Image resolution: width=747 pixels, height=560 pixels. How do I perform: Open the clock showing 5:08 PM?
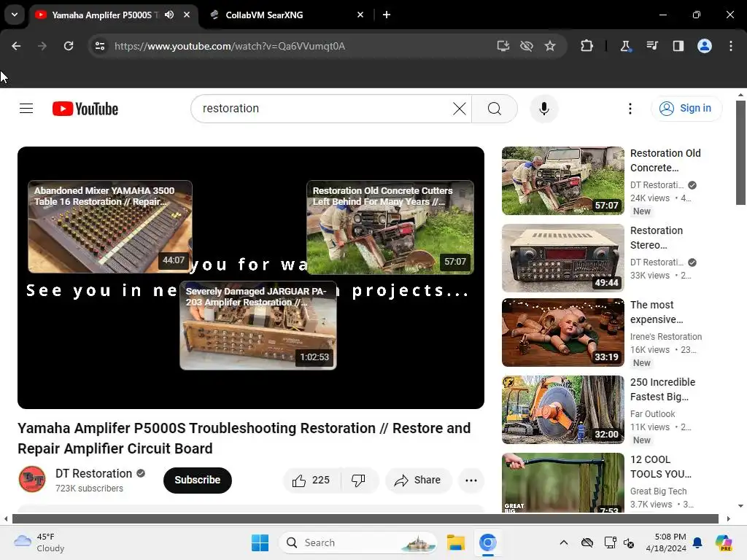[666, 542]
